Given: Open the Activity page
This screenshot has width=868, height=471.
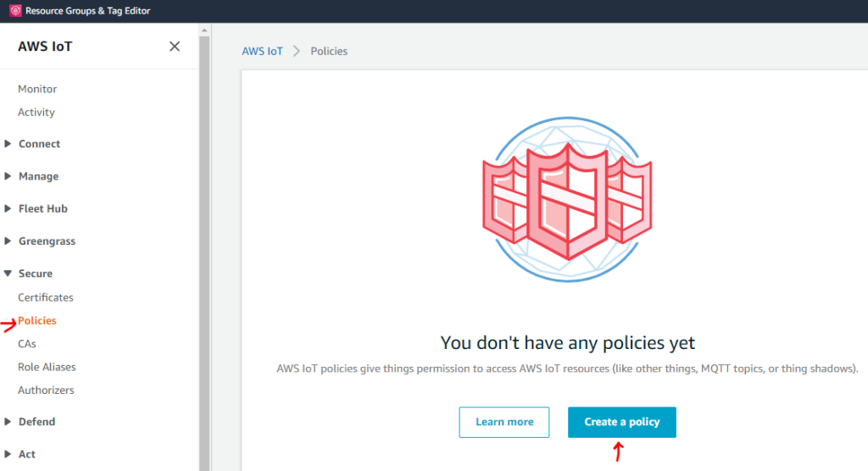Looking at the screenshot, I should [x=36, y=112].
